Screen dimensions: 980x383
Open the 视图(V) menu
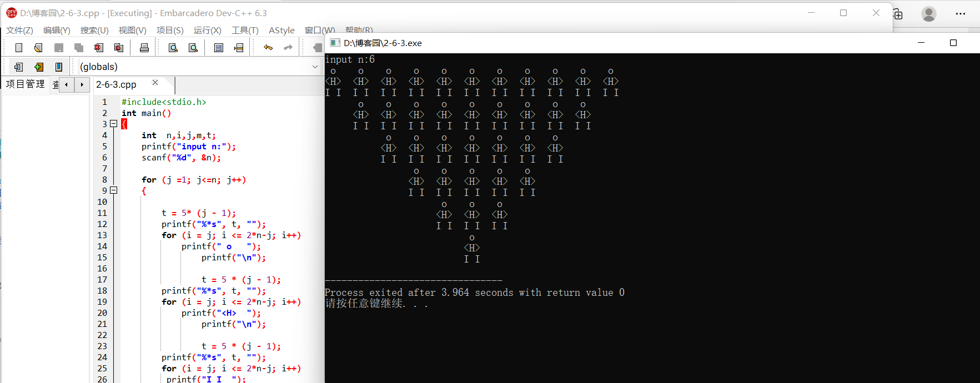tap(132, 31)
